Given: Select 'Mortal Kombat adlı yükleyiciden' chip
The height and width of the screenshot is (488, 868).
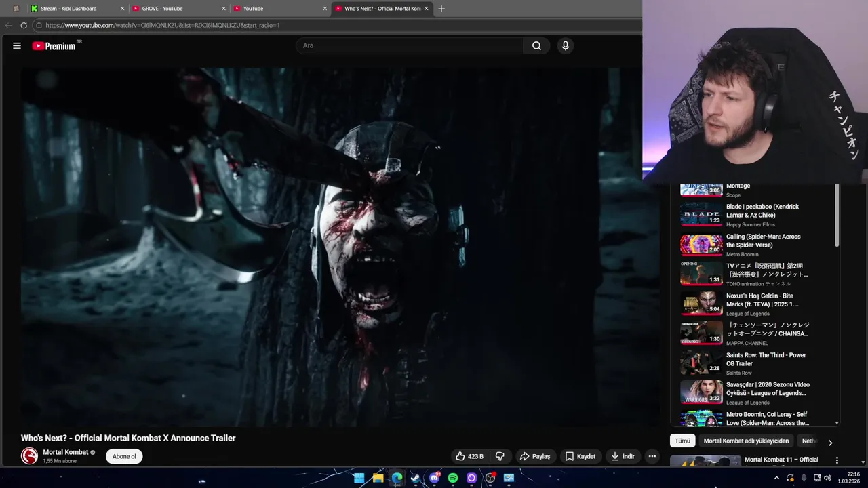Looking at the screenshot, I should pyautogui.click(x=746, y=441).
